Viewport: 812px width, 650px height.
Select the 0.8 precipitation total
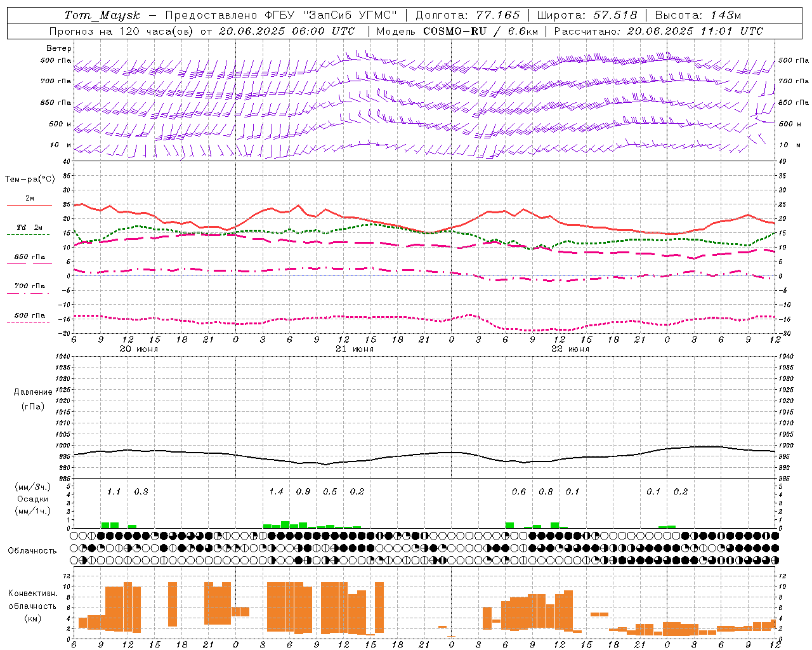(546, 491)
